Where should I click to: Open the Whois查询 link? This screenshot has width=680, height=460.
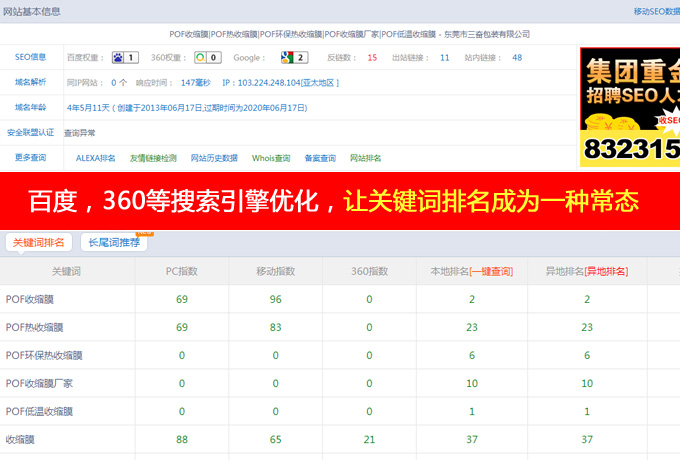[271, 158]
